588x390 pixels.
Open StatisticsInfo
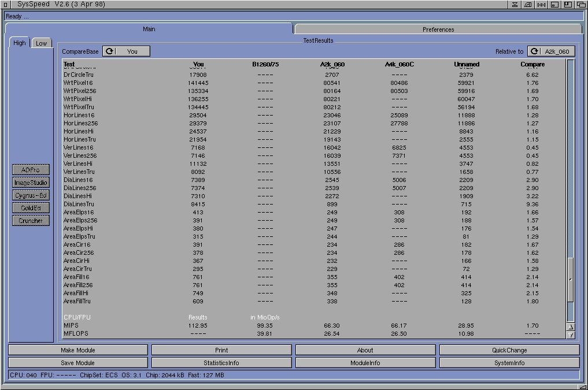[221, 363]
